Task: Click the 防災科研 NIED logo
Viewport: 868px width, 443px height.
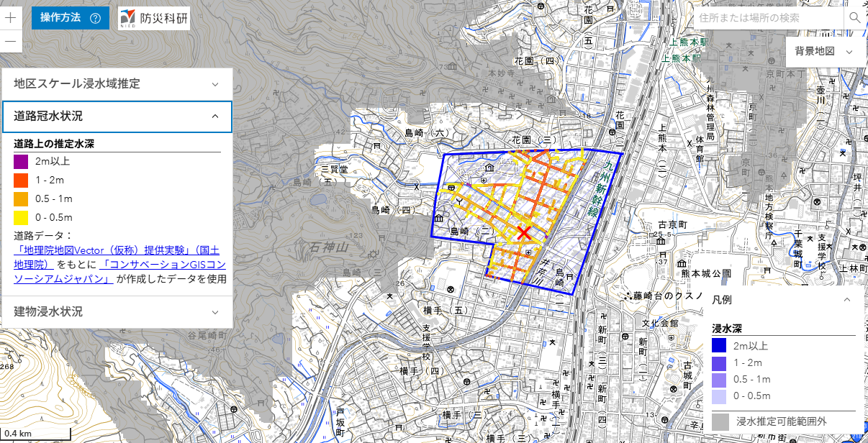Action: 154,18
